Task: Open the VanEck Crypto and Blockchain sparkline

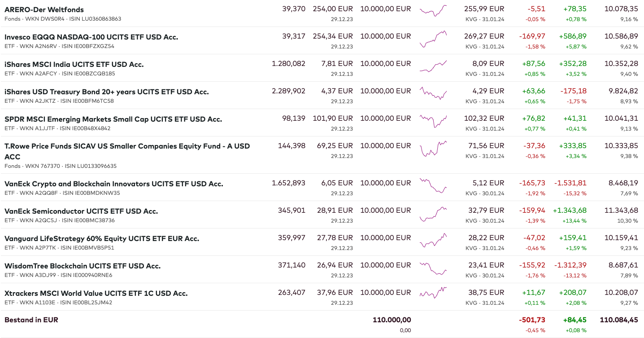Action: tap(433, 185)
